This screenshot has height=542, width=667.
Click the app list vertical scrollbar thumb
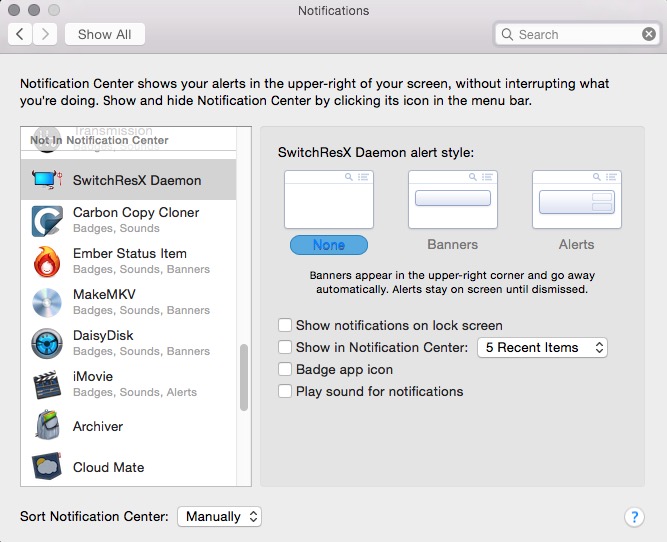coord(244,377)
